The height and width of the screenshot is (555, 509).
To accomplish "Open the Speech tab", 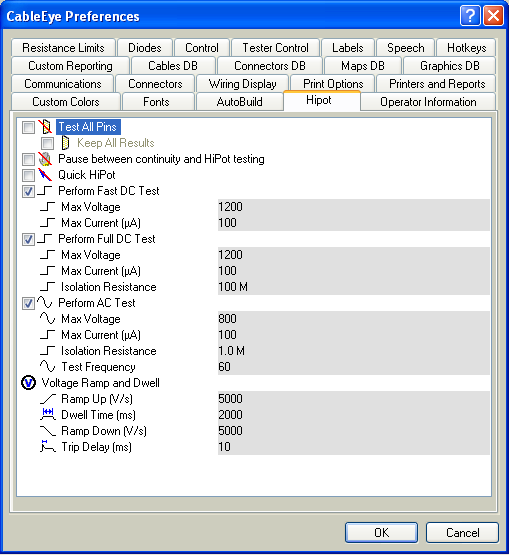I will 406,48.
